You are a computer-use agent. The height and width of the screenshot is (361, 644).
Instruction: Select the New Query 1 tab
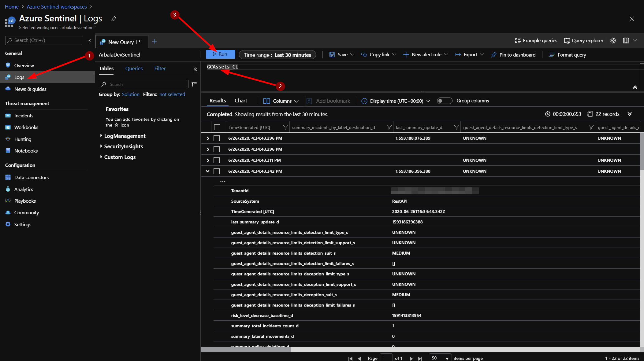point(121,42)
